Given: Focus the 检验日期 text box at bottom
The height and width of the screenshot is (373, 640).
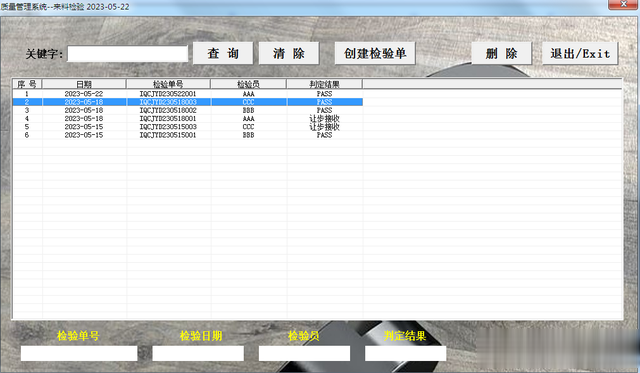Looking at the screenshot, I should click(198, 353).
